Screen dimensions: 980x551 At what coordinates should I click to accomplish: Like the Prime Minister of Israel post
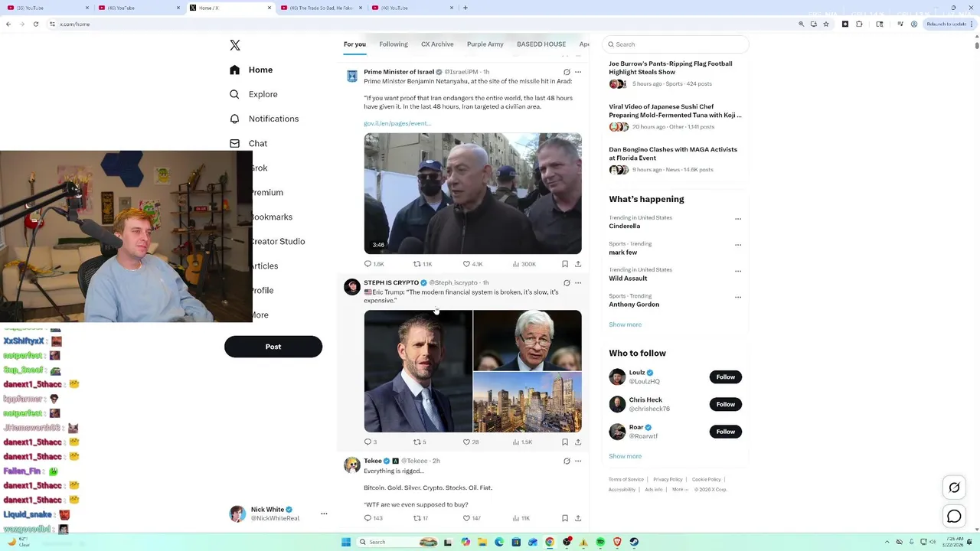click(472, 264)
